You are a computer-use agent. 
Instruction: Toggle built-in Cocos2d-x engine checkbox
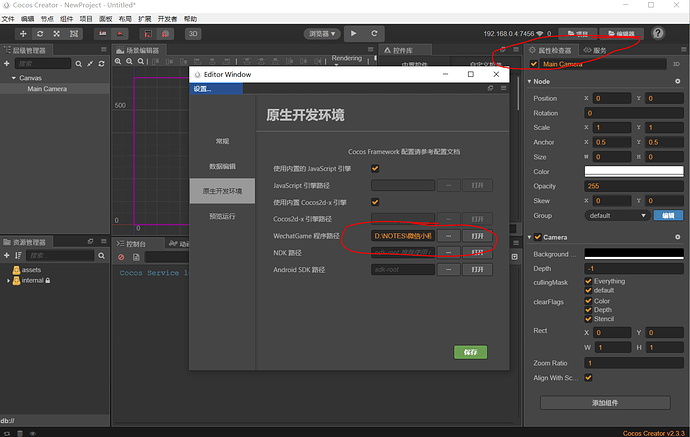click(375, 202)
